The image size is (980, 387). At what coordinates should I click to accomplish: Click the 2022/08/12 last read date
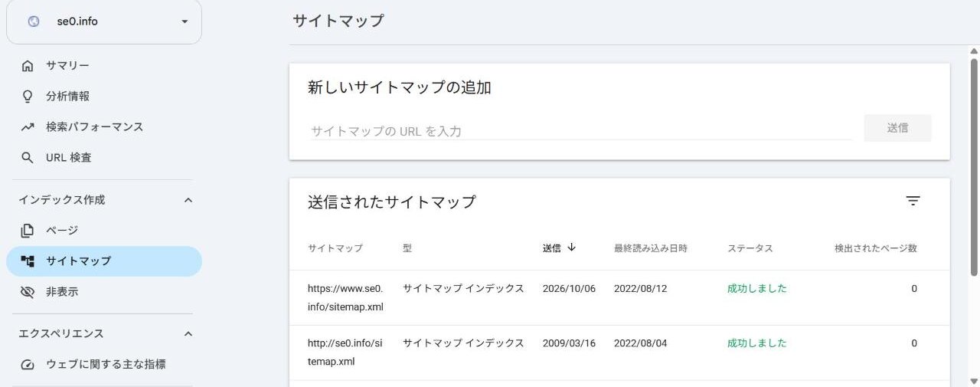(641, 289)
